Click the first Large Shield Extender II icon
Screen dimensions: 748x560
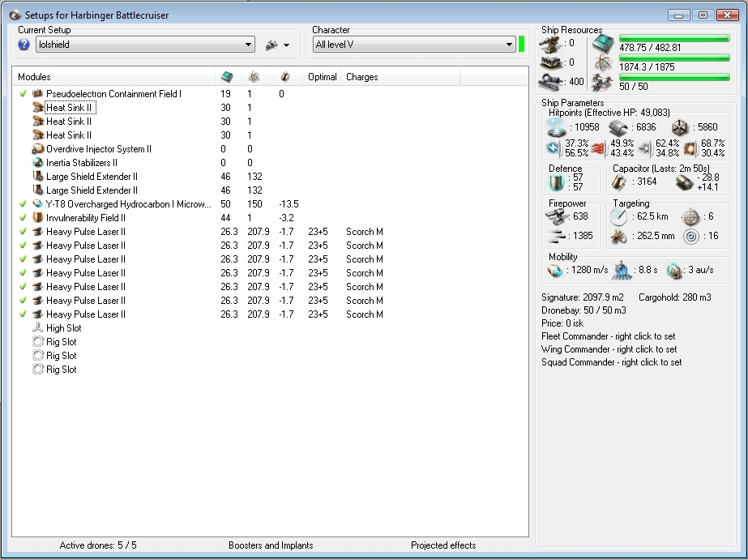(38, 177)
